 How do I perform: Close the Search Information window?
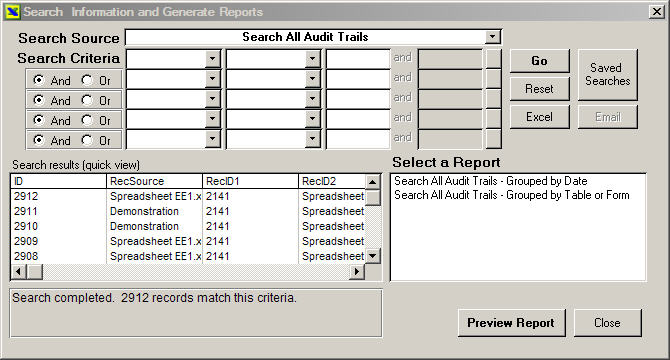[x=656, y=12]
